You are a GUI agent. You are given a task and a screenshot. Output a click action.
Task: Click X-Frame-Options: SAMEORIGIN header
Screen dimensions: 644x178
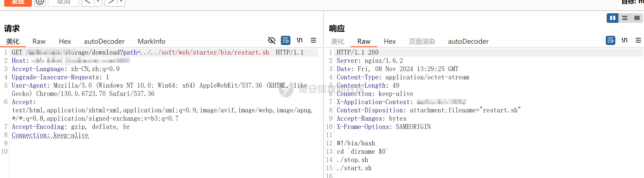(384, 127)
